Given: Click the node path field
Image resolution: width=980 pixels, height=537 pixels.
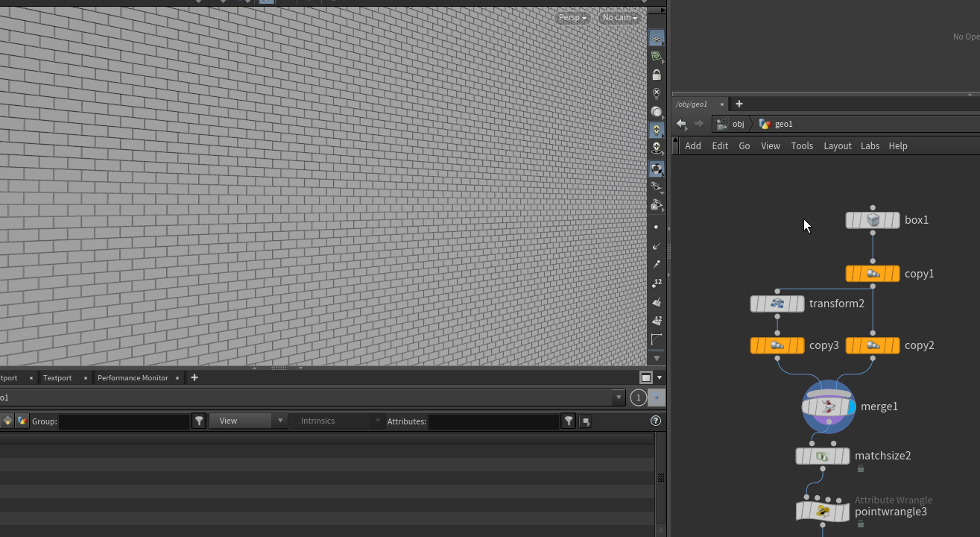Looking at the screenshot, I should point(306,398).
